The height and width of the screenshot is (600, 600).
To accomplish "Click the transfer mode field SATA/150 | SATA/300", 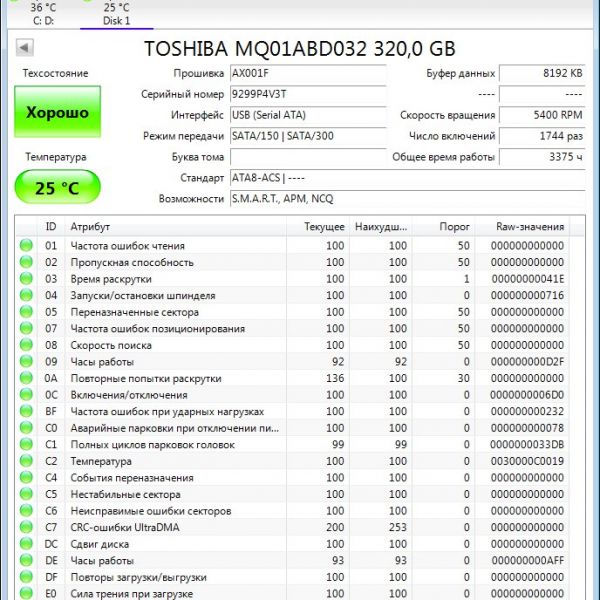I will click(x=308, y=136).
